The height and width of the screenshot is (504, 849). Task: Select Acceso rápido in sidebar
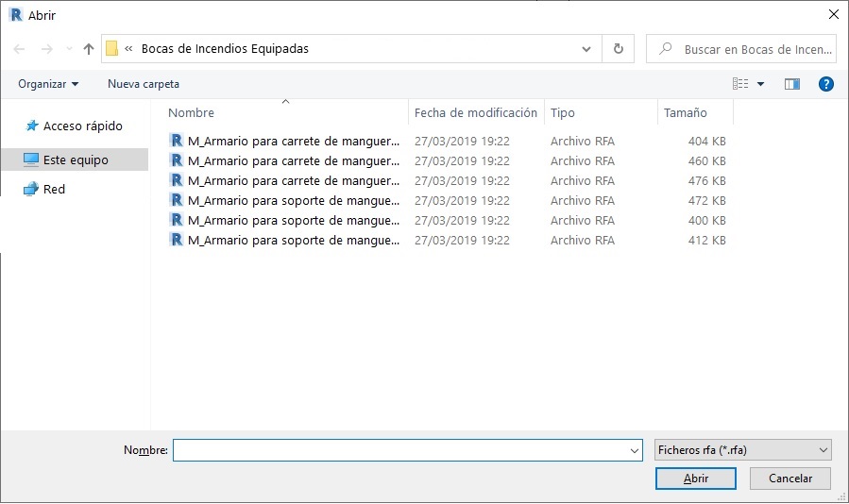[x=82, y=126]
